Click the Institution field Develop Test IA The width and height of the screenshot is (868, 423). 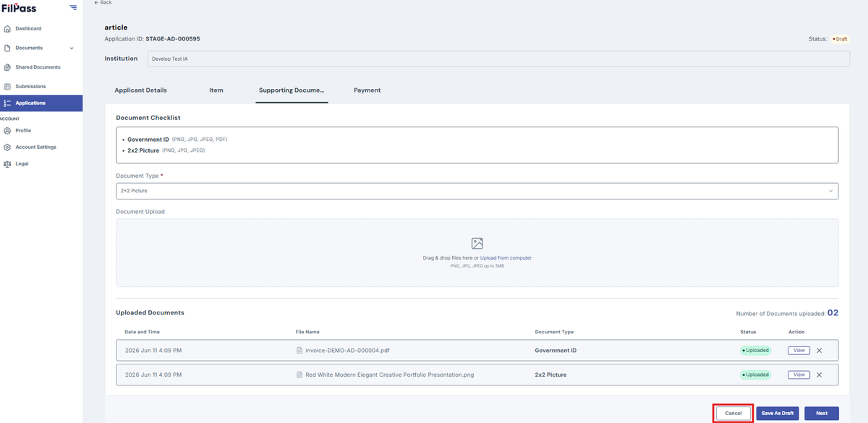(498, 59)
